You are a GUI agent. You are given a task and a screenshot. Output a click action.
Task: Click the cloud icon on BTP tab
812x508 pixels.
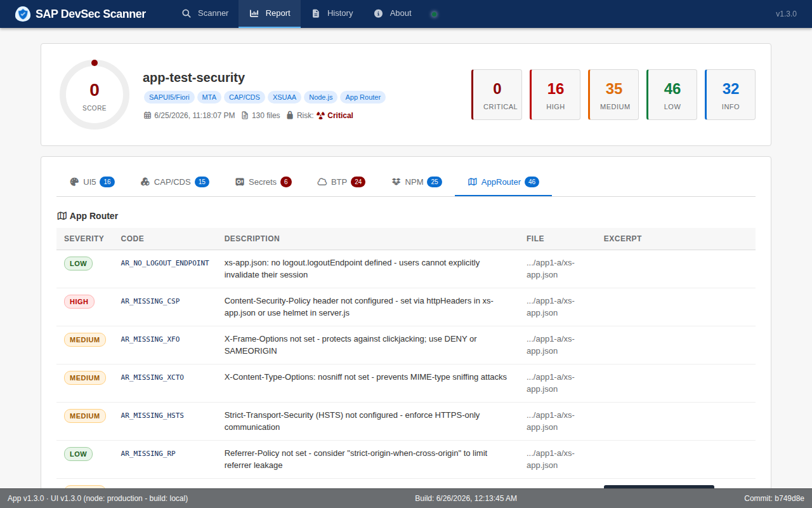click(x=322, y=182)
